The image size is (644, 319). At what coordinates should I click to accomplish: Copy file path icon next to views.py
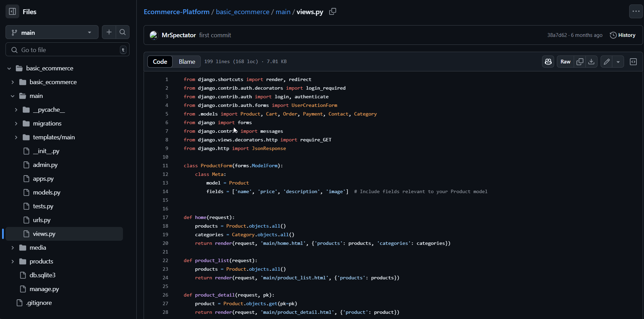coord(332,11)
